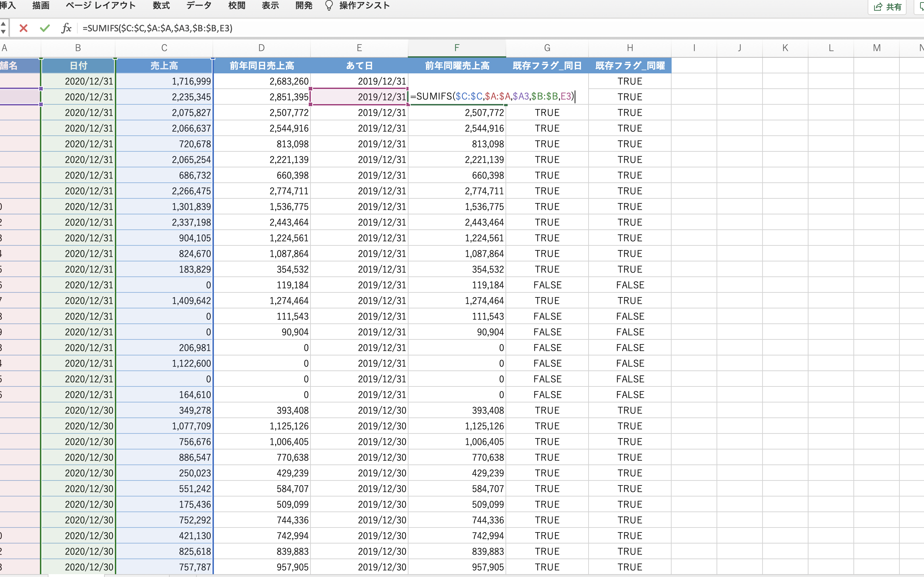Open the 挿入 ribbon tab

pos(7,5)
